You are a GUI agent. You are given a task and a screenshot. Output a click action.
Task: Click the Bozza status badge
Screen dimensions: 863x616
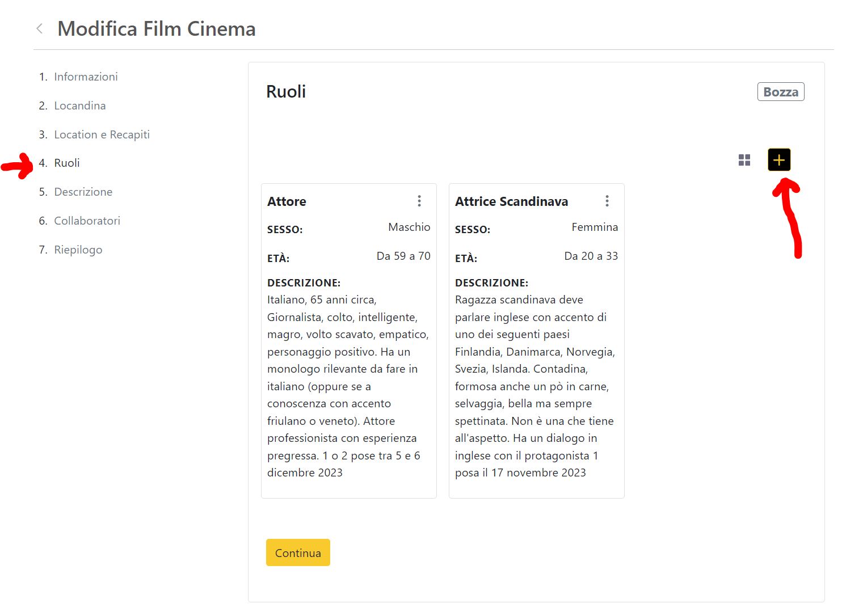(781, 92)
